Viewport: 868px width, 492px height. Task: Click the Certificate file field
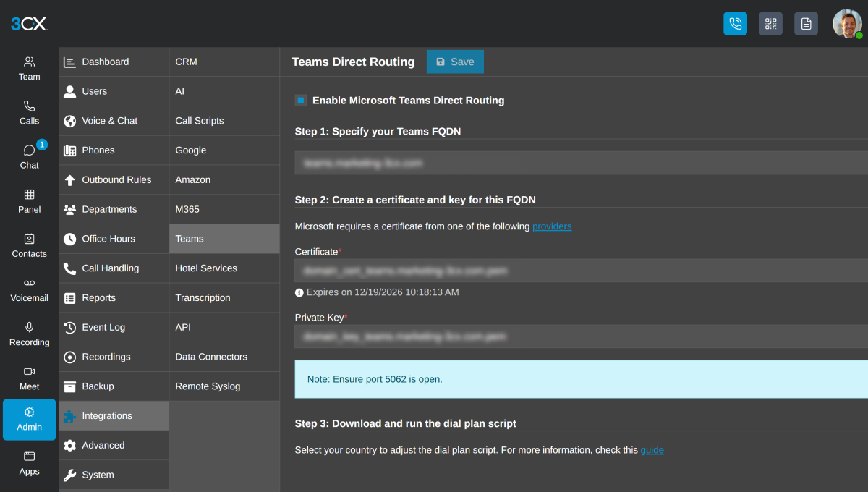tap(581, 271)
